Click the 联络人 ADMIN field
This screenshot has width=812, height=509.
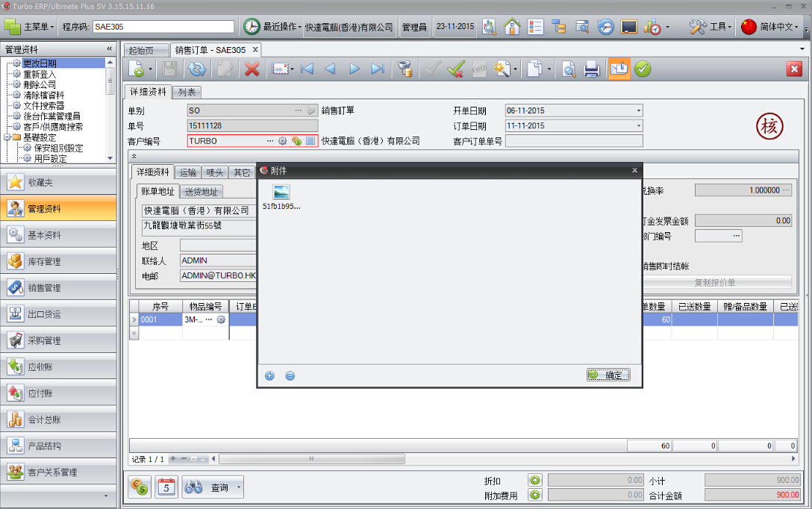pos(218,260)
